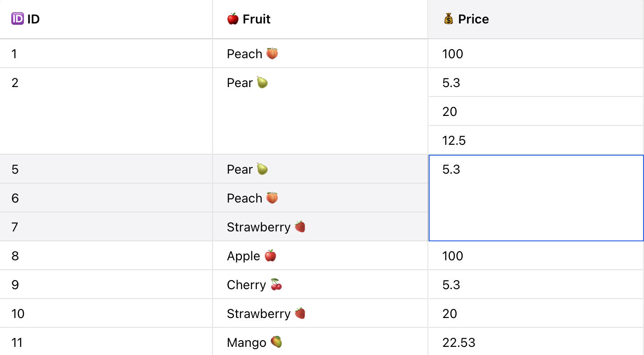Select the Fruit column header label

coord(256,19)
